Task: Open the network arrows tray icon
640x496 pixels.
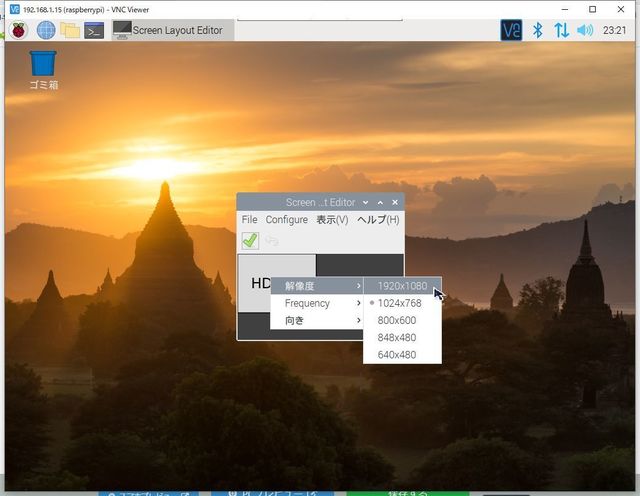Action: tap(561, 30)
